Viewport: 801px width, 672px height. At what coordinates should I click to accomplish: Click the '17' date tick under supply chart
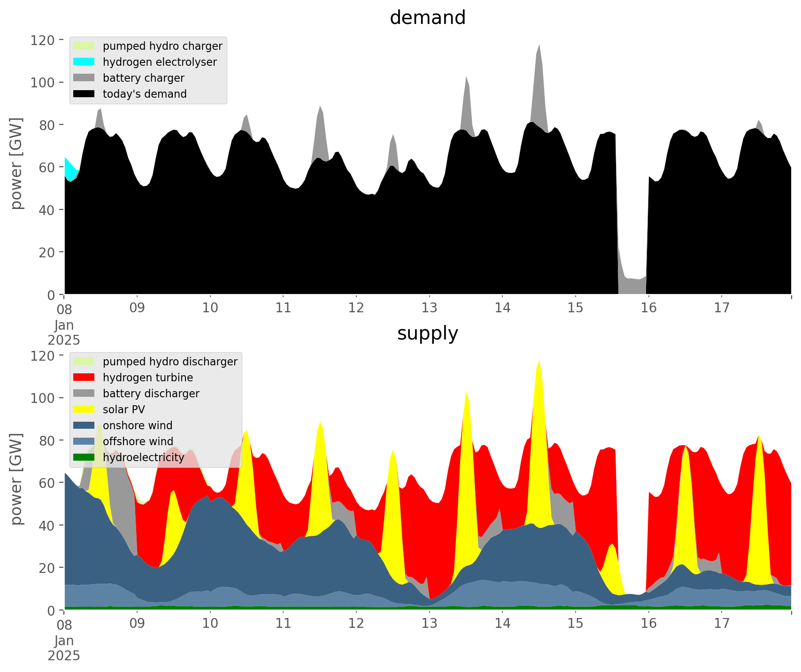pyautogui.click(x=722, y=624)
